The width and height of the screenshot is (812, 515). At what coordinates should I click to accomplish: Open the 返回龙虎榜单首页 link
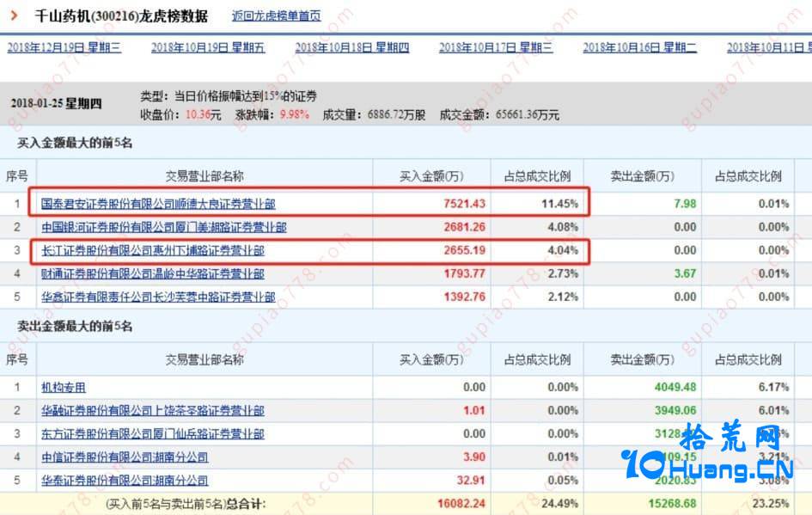[x=276, y=16]
